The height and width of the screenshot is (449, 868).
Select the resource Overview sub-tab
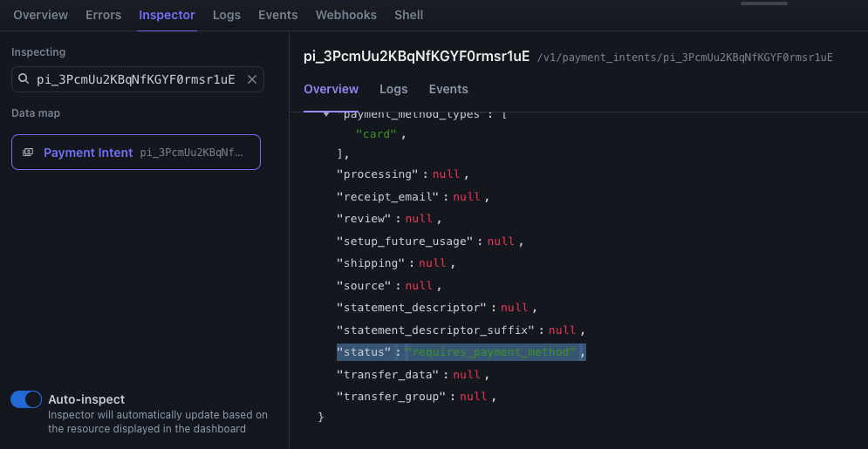pyautogui.click(x=331, y=89)
